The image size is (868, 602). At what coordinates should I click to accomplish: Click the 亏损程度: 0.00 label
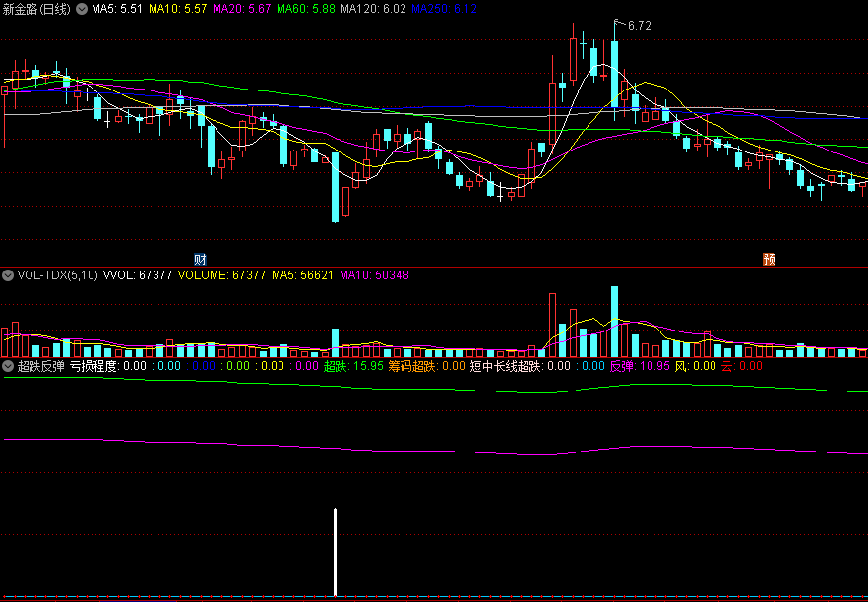108,366
